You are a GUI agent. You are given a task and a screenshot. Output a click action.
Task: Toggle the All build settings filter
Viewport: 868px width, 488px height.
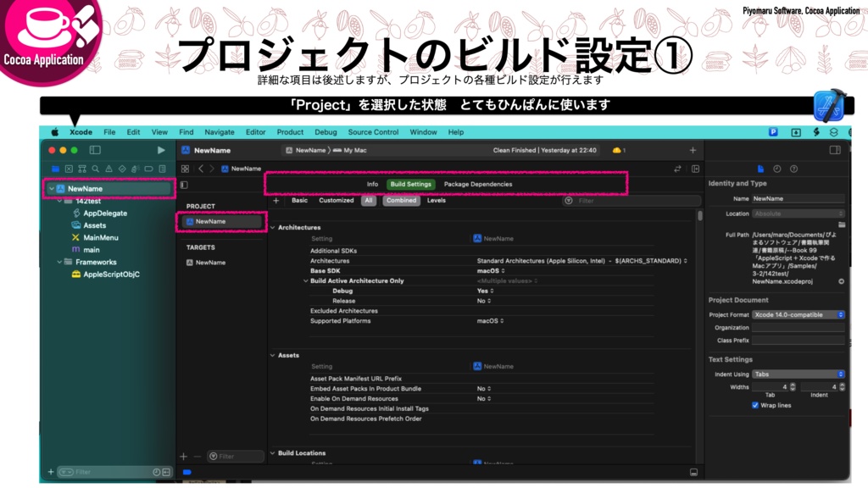[x=369, y=201]
